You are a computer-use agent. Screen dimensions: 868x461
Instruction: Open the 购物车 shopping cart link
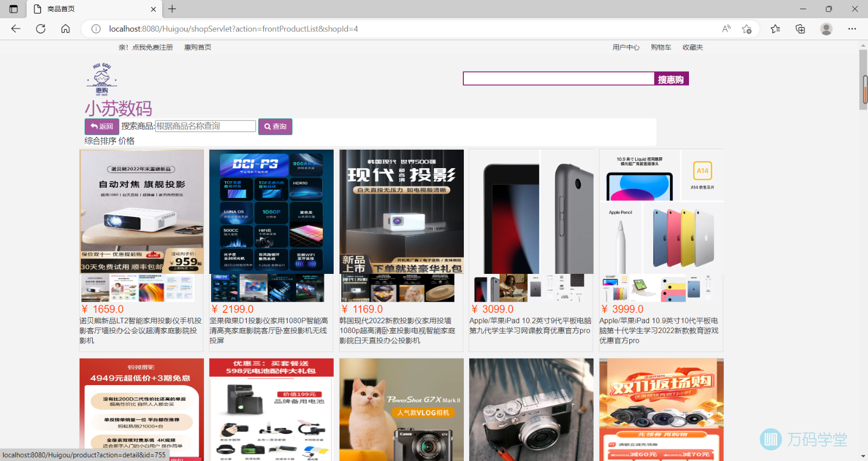point(661,47)
